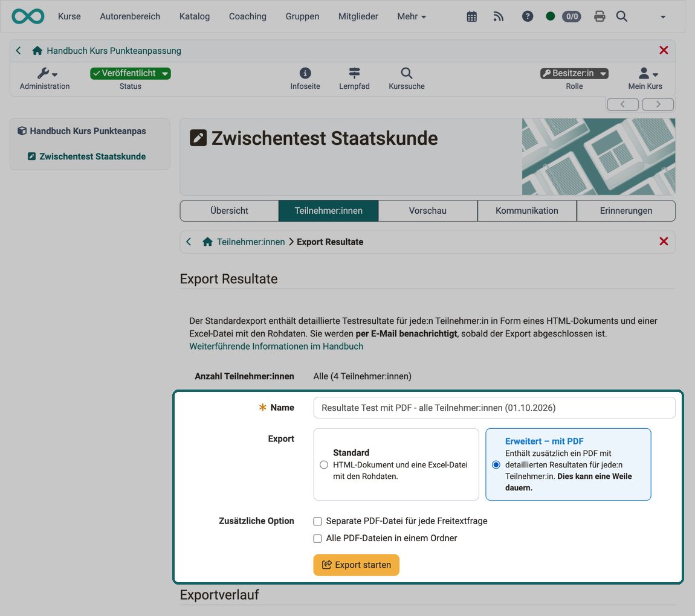The image size is (695, 616).
Task: Open the Kurse menu item
Action: tap(69, 16)
